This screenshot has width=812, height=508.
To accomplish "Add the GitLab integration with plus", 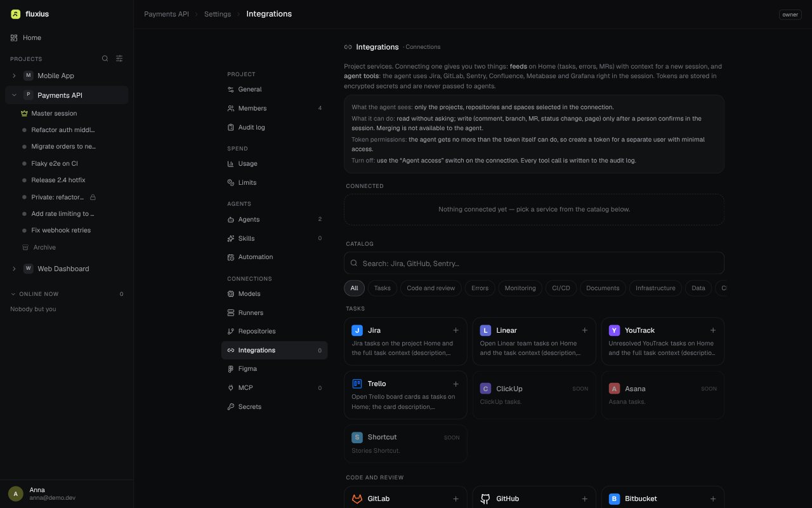I will click(x=455, y=499).
